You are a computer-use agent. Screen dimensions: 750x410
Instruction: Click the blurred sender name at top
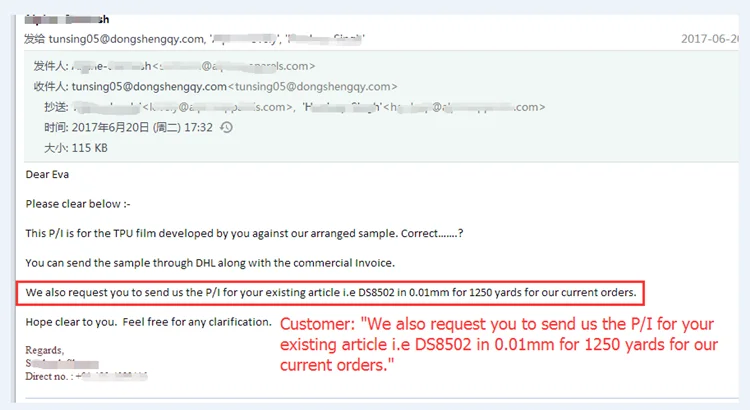pos(67,20)
